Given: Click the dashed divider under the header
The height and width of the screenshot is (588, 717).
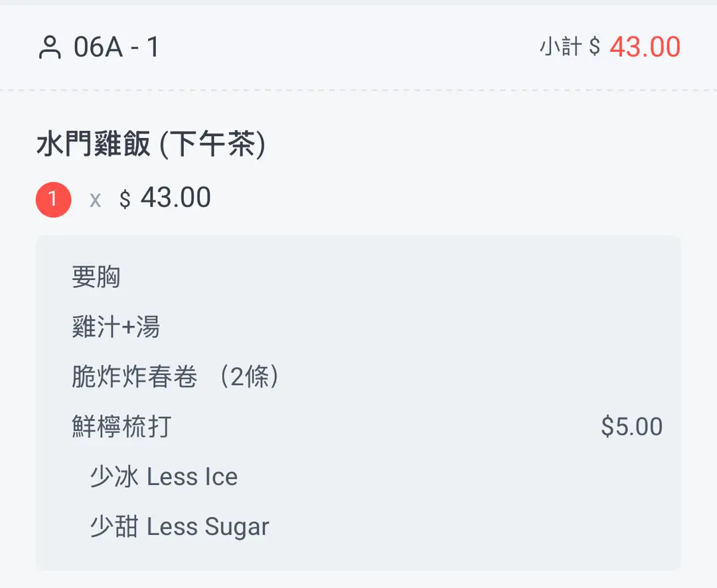Looking at the screenshot, I should click(358, 90).
